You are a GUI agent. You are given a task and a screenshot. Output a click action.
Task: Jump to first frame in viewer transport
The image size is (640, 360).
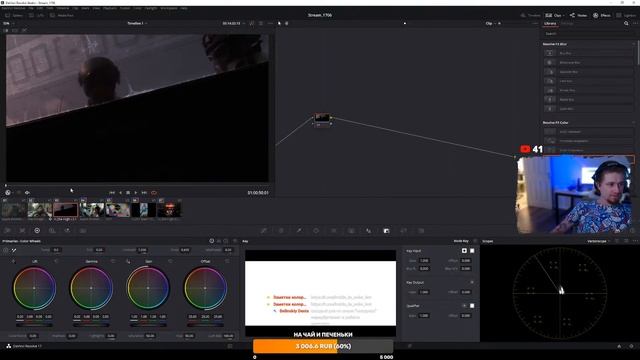point(112,193)
